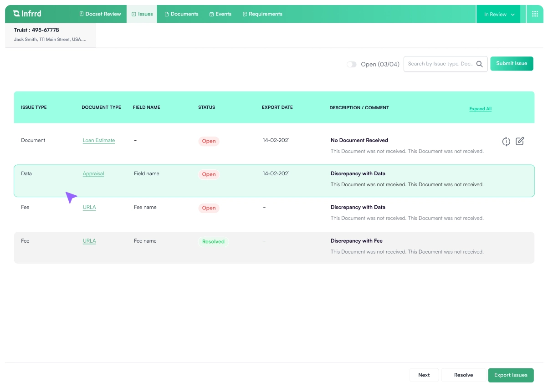This screenshot has width=548, height=392.
Task: Click the Issues info icon
Action: point(133,14)
